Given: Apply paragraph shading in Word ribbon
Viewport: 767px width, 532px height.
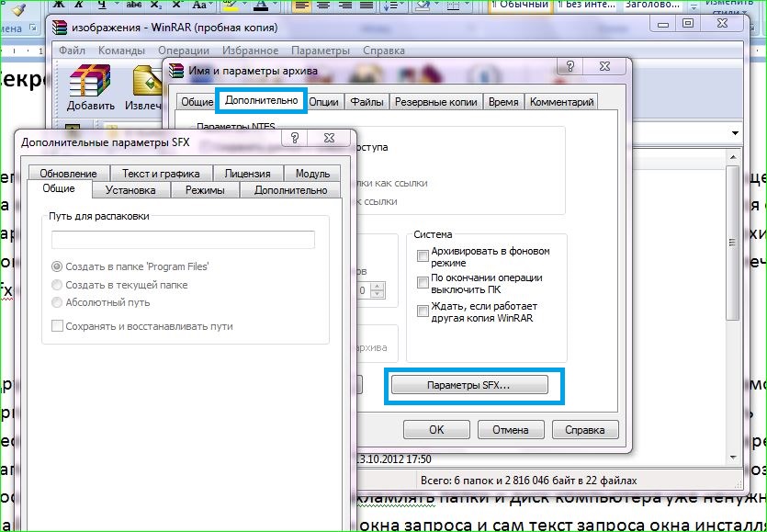Looking at the screenshot, I should tap(422, 5).
